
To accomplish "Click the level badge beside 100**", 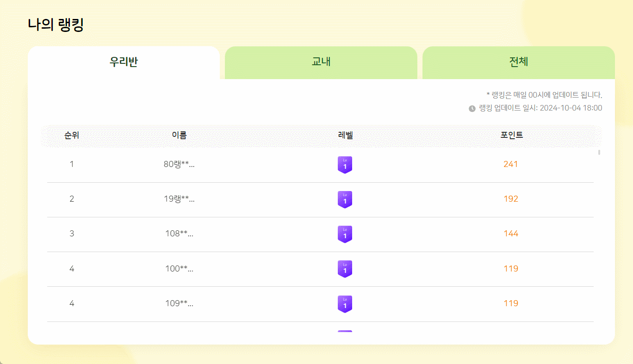I will pyautogui.click(x=345, y=269).
